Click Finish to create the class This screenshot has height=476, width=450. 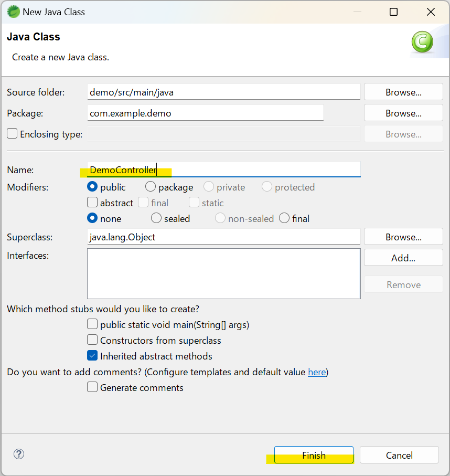[313, 454]
